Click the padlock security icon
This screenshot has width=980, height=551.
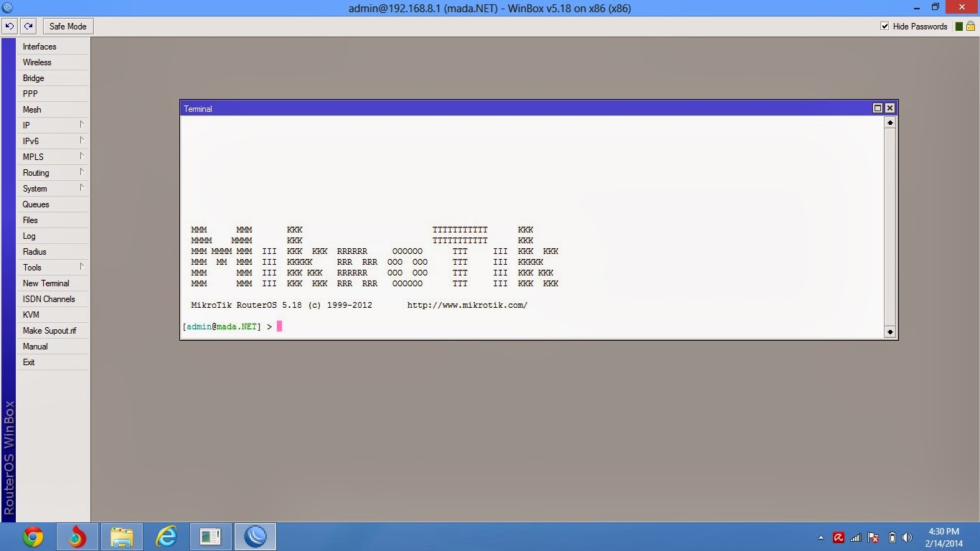point(971,27)
